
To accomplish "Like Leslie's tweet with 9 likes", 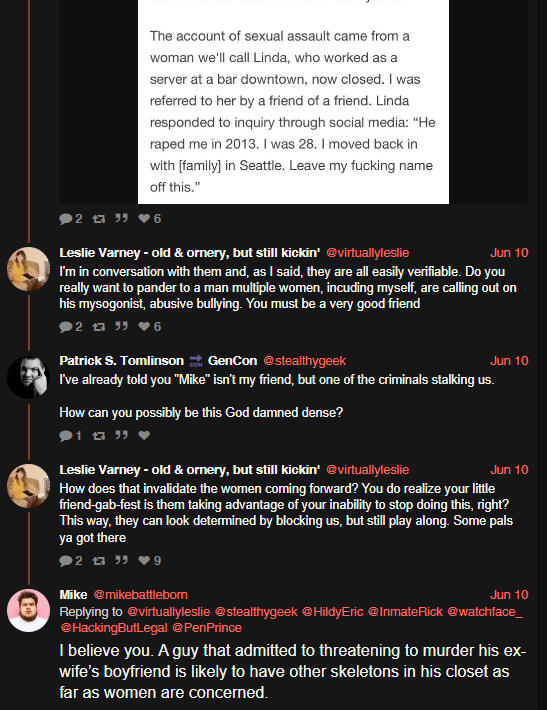I will (149, 561).
